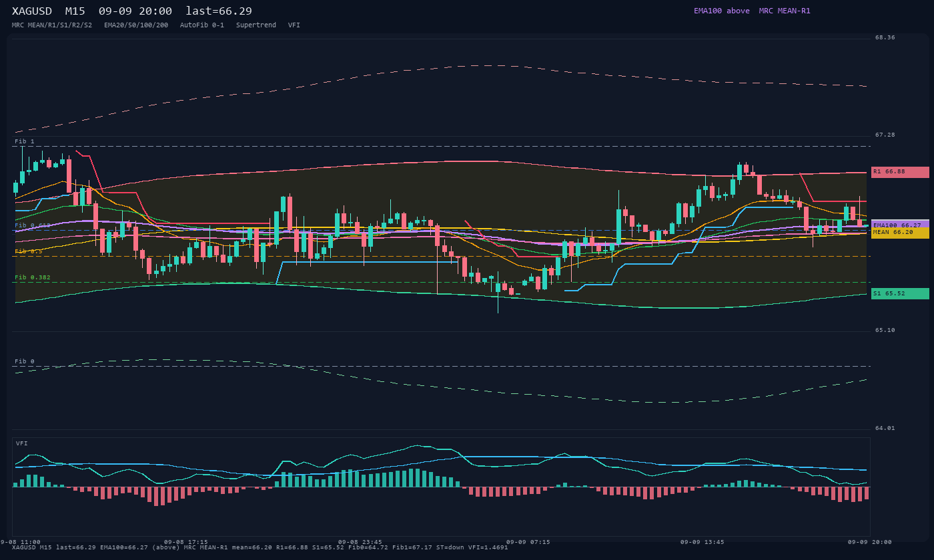Select the 'Fib 0.382' level label
Image resolution: width=934 pixels, height=560 pixels.
(33, 278)
